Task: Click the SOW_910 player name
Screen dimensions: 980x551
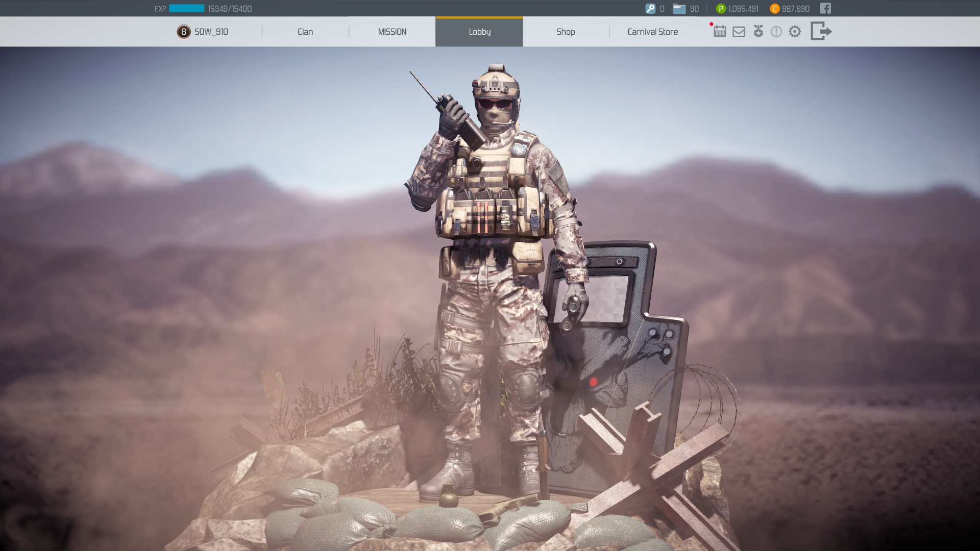Action: click(211, 32)
